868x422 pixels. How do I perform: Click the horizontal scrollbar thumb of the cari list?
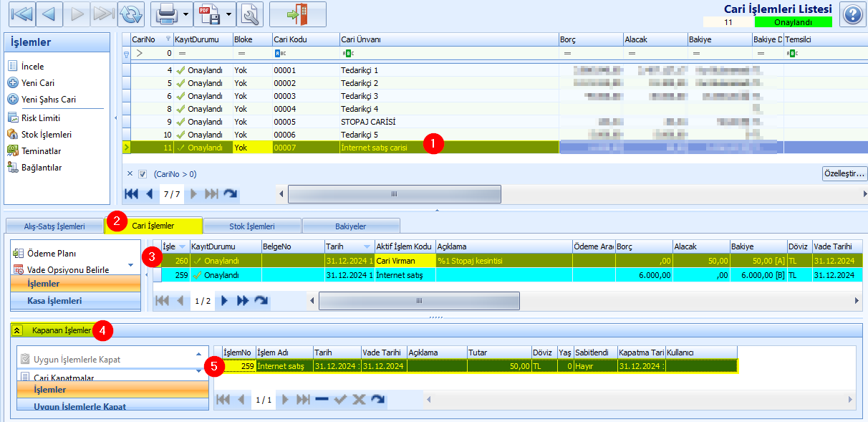pyautogui.click(x=395, y=194)
